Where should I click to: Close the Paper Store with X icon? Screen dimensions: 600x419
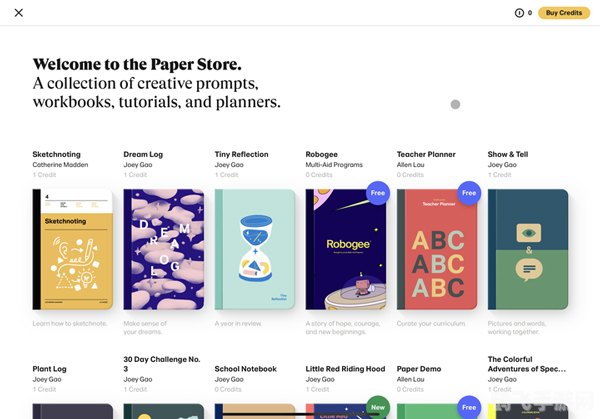click(19, 13)
